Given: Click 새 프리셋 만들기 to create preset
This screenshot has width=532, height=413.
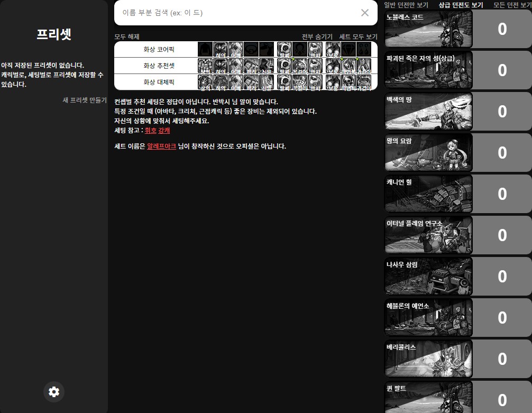Looking at the screenshot, I should [x=85, y=100].
